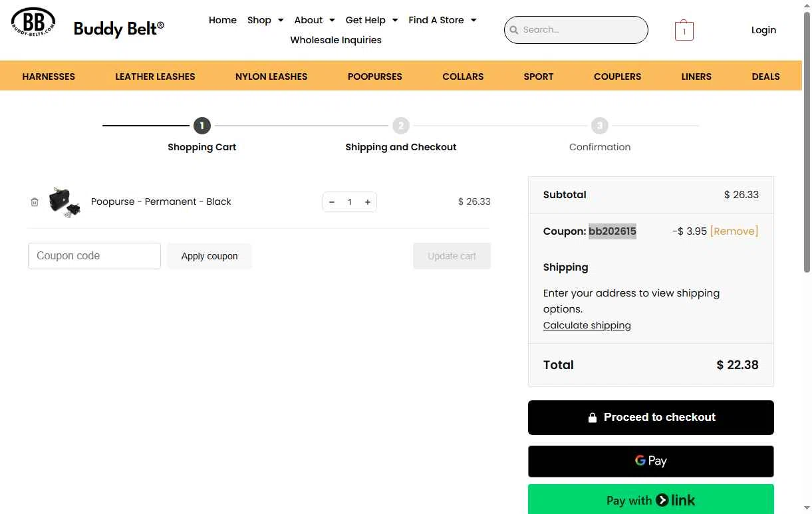
Task: Click Update cart button
Action: [452, 256]
